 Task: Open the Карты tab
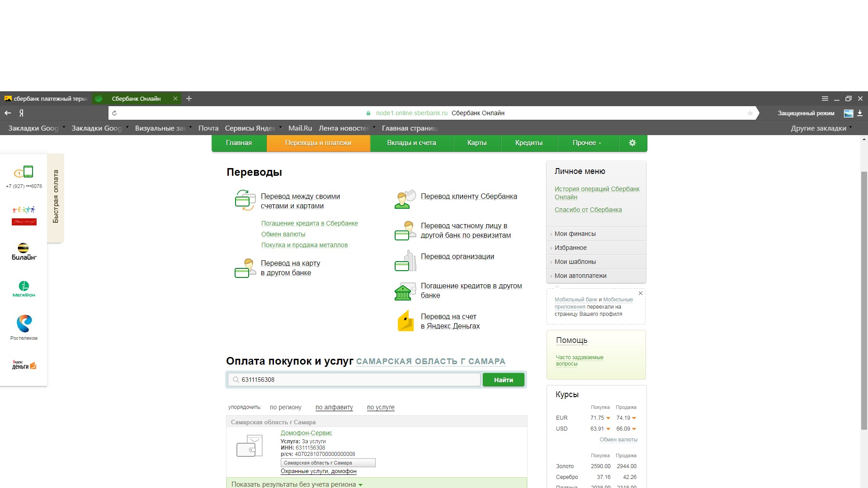point(477,143)
